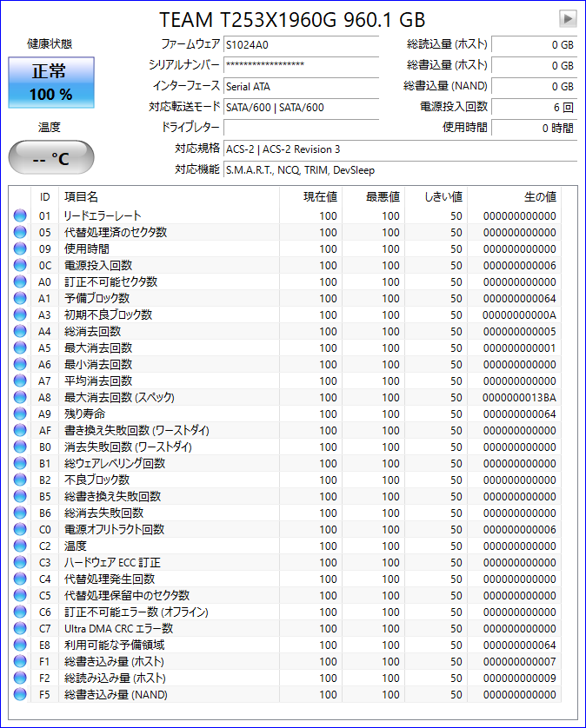Click the status circle for 01 リードエラーレート
Image resolution: width=586 pixels, height=728 pixels.
[x=20, y=215]
